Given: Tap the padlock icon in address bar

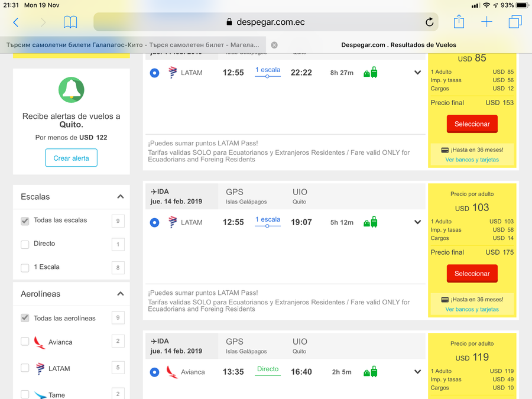Looking at the screenshot, I should tap(229, 22).
